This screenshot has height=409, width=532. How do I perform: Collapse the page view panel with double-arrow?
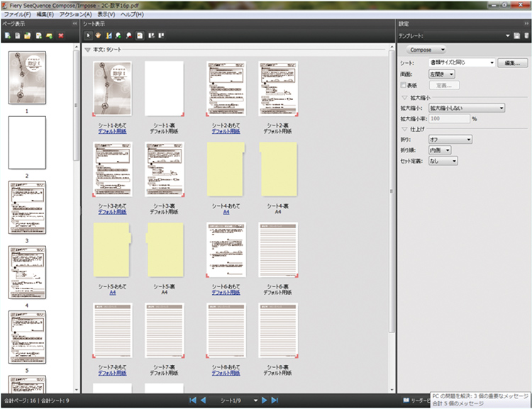[x=74, y=24]
